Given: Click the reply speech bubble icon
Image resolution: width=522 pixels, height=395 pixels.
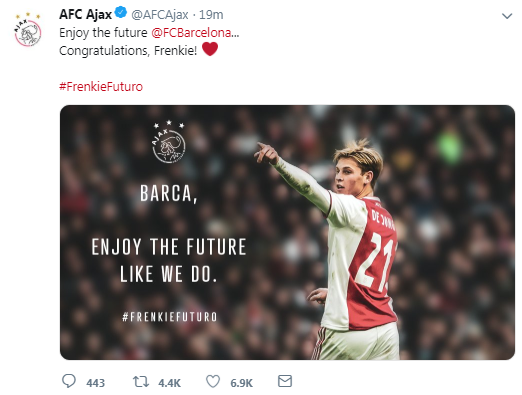Looking at the screenshot, I should point(69,381).
